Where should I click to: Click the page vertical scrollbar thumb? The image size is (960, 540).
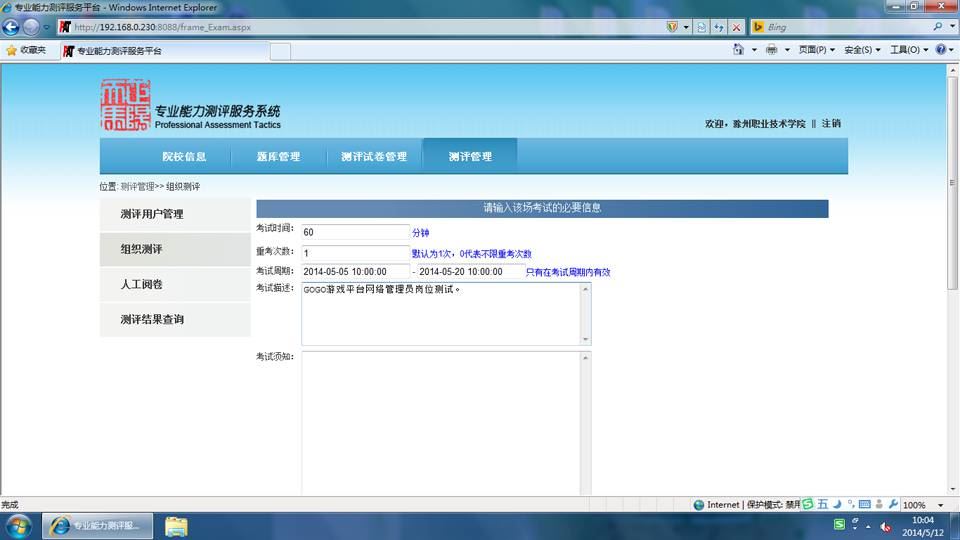952,182
